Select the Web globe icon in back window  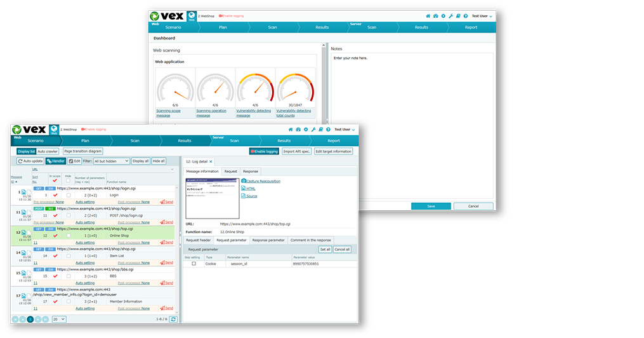[192, 17]
